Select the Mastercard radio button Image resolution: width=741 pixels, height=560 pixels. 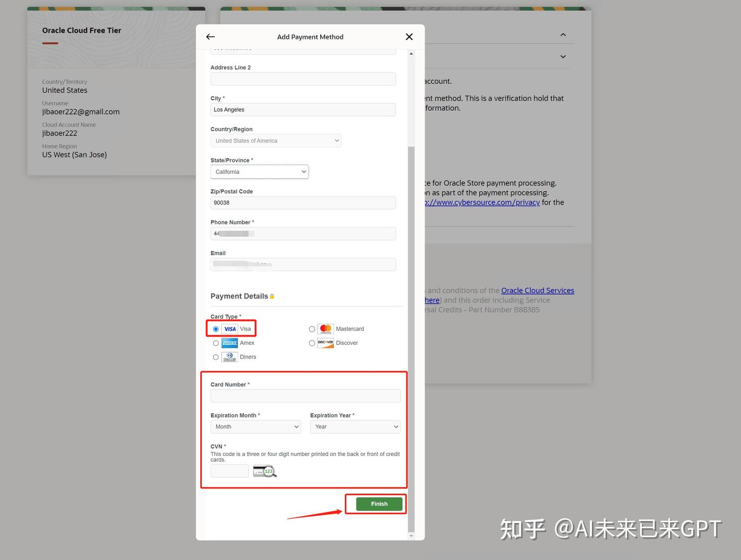312,329
